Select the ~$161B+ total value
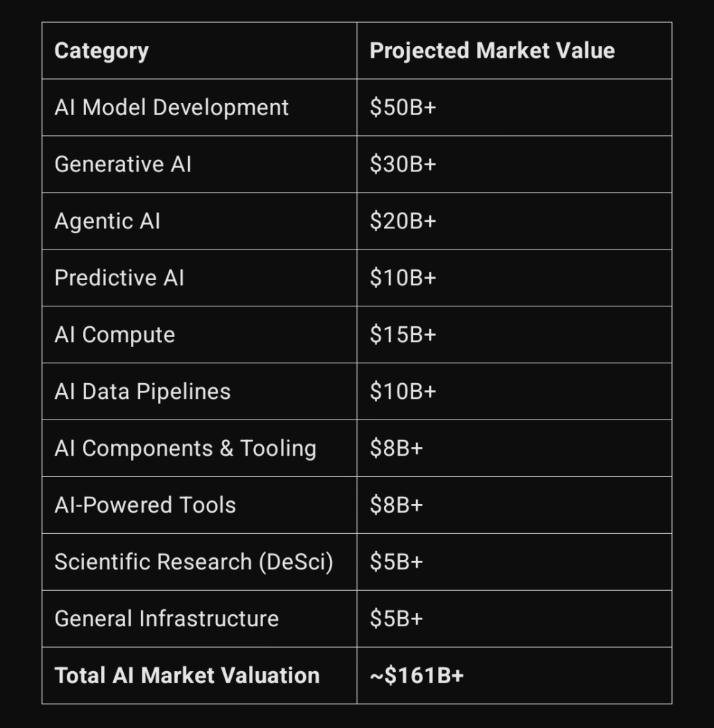The image size is (714, 728). pos(417,675)
